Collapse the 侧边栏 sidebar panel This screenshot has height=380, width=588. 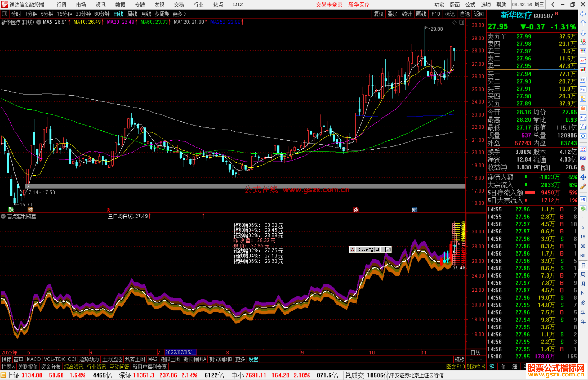[476, 367]
